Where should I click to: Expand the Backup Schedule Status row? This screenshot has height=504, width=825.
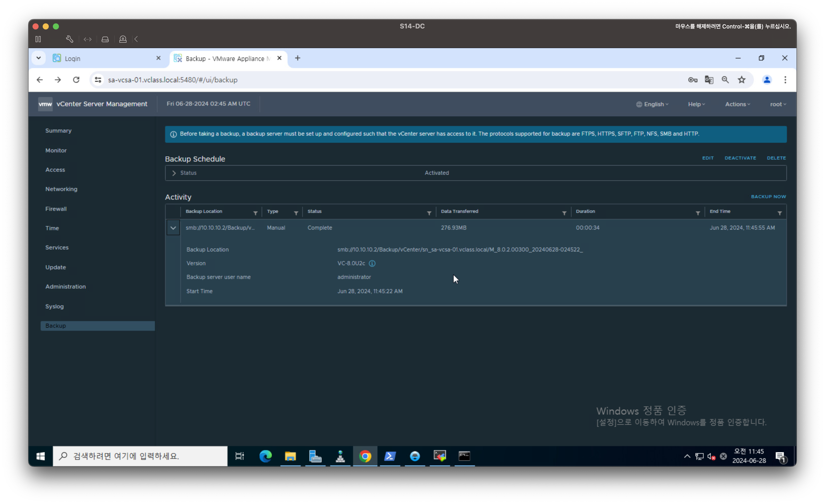coord(174,173)
